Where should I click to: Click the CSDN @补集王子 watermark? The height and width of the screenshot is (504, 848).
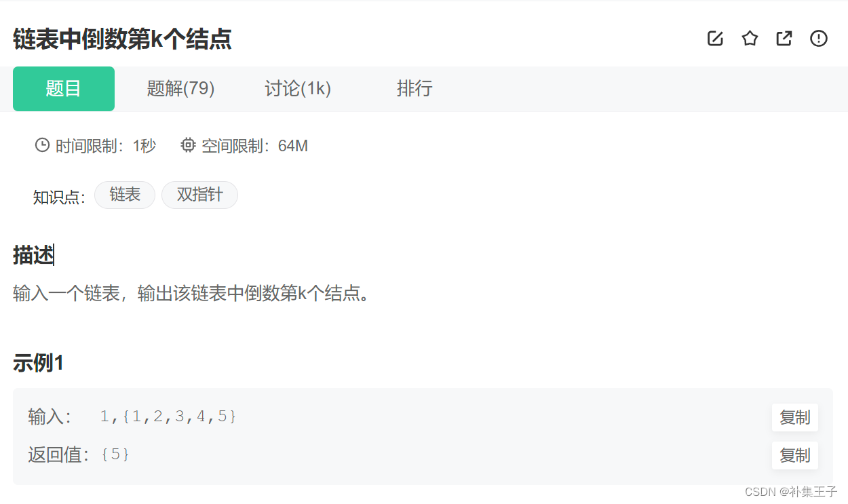coord(791,492)
